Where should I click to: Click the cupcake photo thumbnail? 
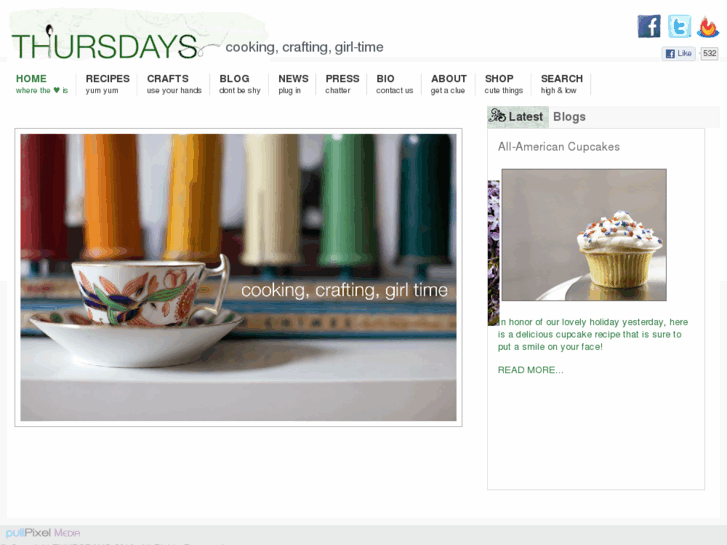[x=584, y=235]
